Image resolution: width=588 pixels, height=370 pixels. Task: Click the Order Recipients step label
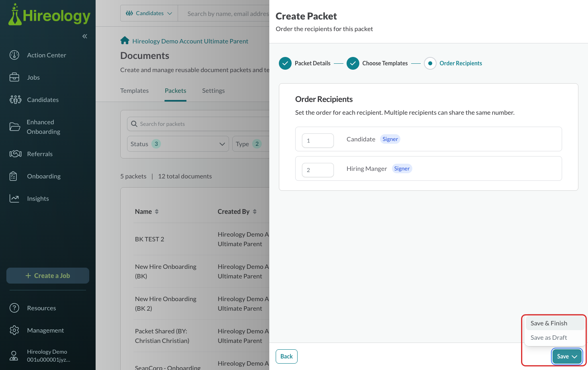coord(461,63)
